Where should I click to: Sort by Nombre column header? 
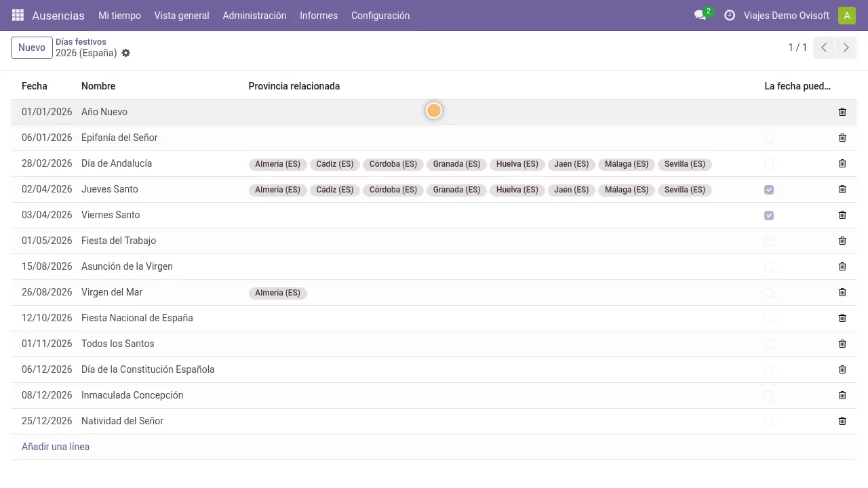tap(98, 86)
